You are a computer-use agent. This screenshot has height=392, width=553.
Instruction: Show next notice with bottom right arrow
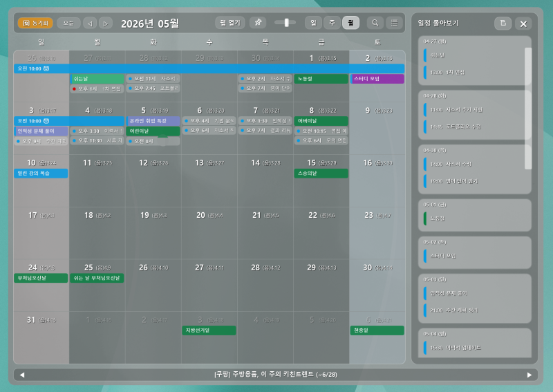[x=529, y=375]
